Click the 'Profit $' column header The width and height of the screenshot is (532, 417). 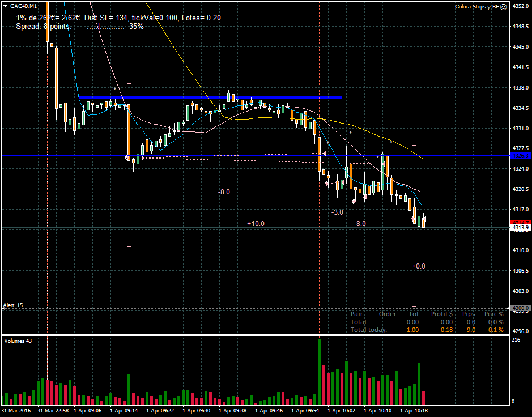pyautogui.click(x=442, y=314)
